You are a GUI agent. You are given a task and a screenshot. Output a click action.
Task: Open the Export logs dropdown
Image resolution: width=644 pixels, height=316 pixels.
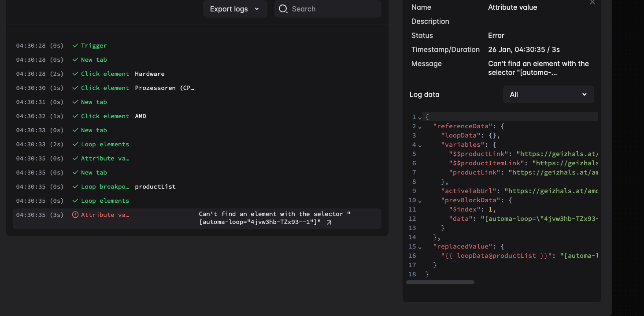(x=235, y=8)
